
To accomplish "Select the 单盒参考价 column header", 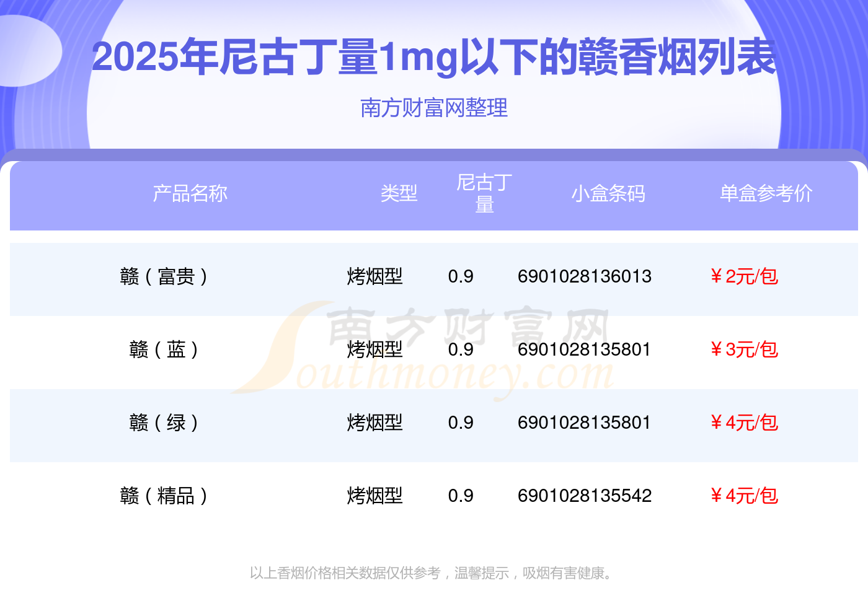I will [766, 193].
